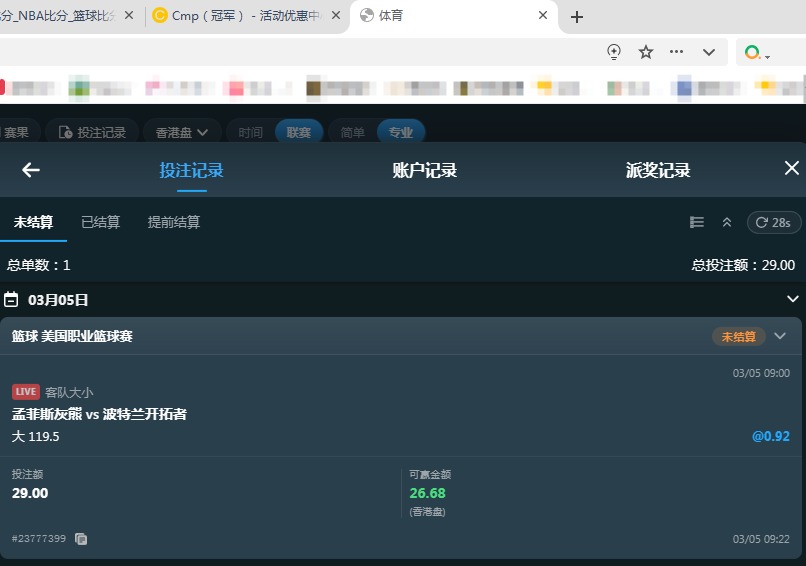The width and height of the screenshot is (806, 566).
Task: Bookmark this page with star icon
Action: click(646, 52)
